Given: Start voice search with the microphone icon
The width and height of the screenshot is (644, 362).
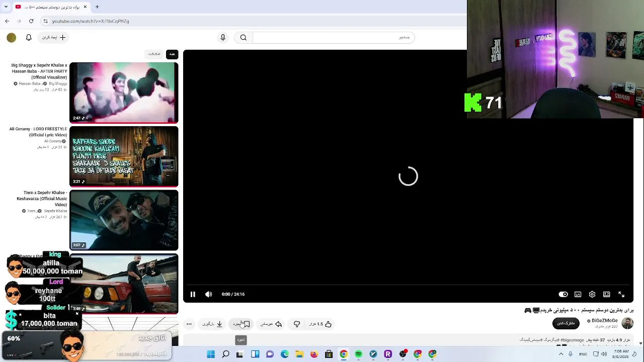Looking at the screenshot, I should click(223, 37).
